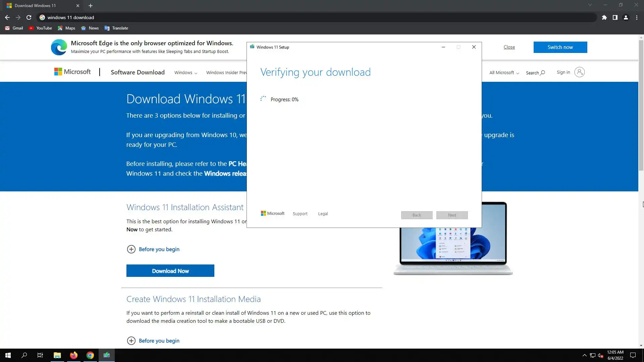Click the browser reload icon
644x362 pixels.
click(x=29, y=17)
